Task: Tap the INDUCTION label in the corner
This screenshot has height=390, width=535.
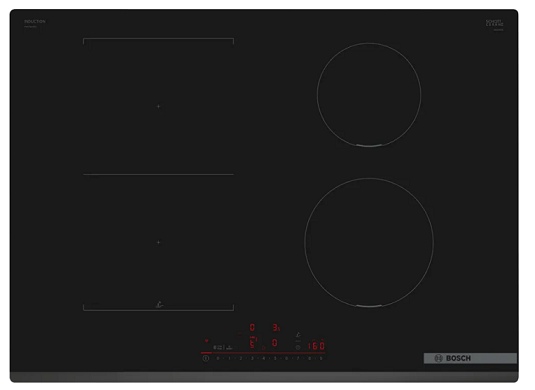Action: tap(35, 21)
